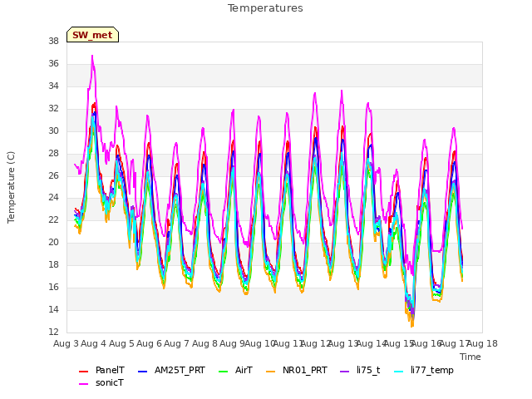Click the sonicT peak on Aug 4
The image size is (532, 399).
[92, 57]
